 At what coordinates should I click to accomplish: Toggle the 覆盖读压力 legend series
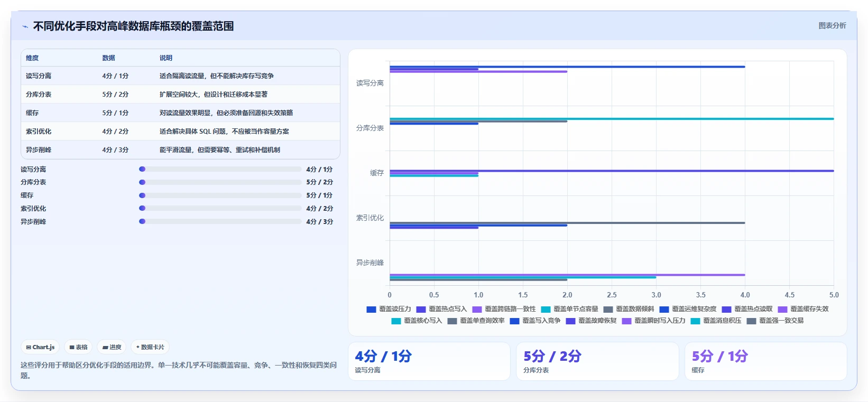tap(389, 309)
